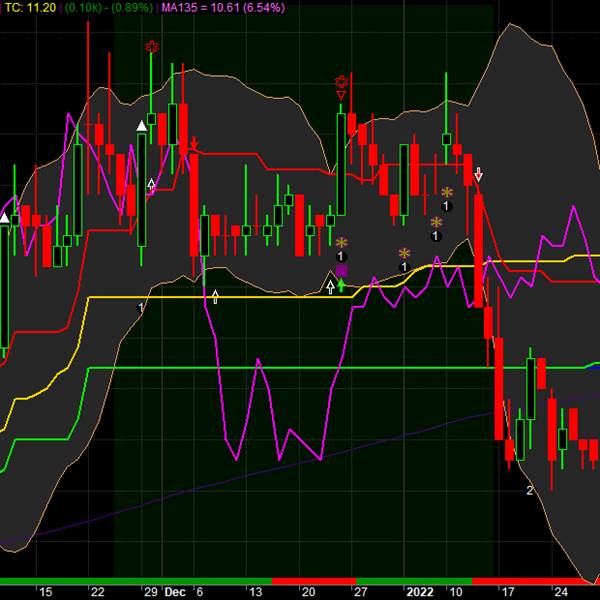Click the red-outlined white down-arrow in January
Viewport: 600px width, 600px height.
click(478, 174)
